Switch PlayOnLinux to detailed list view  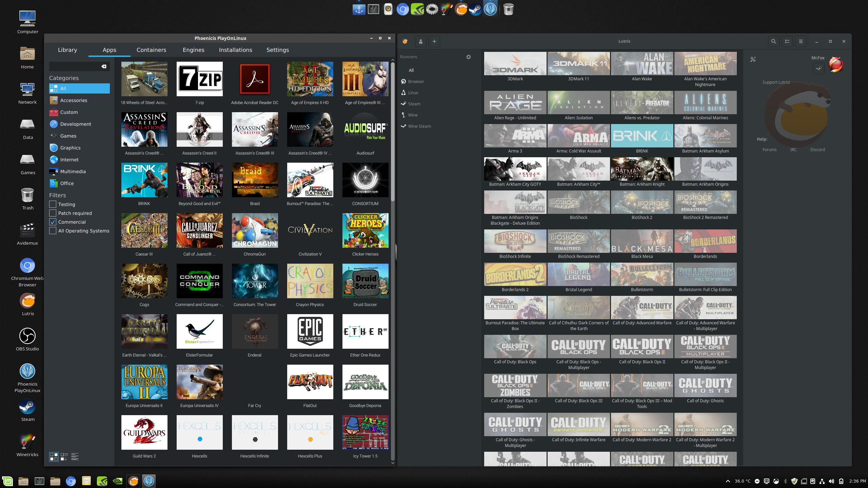[75, 457]
